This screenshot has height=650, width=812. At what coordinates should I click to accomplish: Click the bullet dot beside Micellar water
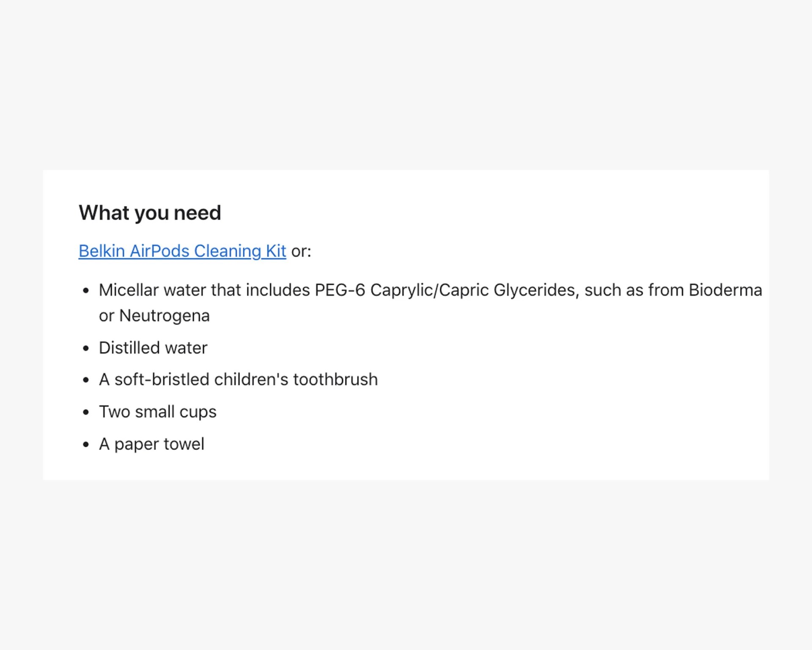click(x=86, y=291)
